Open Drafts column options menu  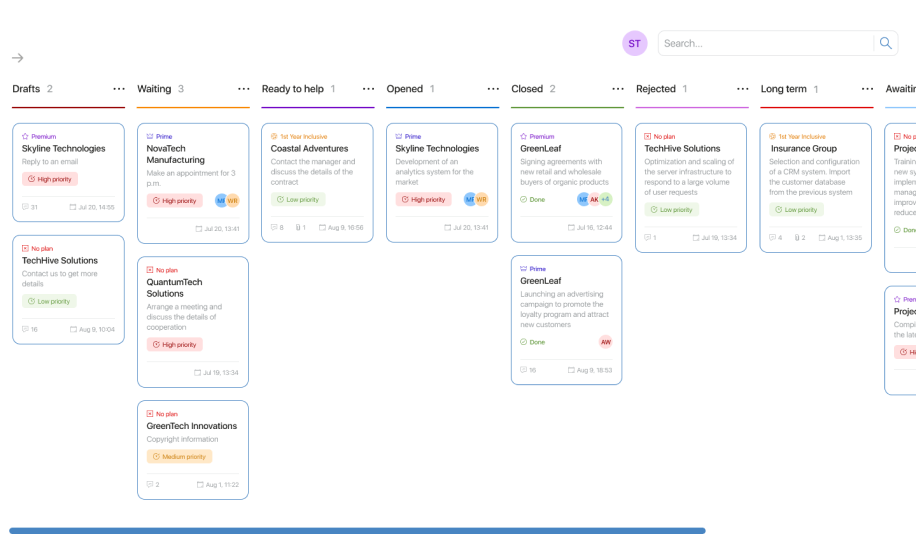(119, 89)
